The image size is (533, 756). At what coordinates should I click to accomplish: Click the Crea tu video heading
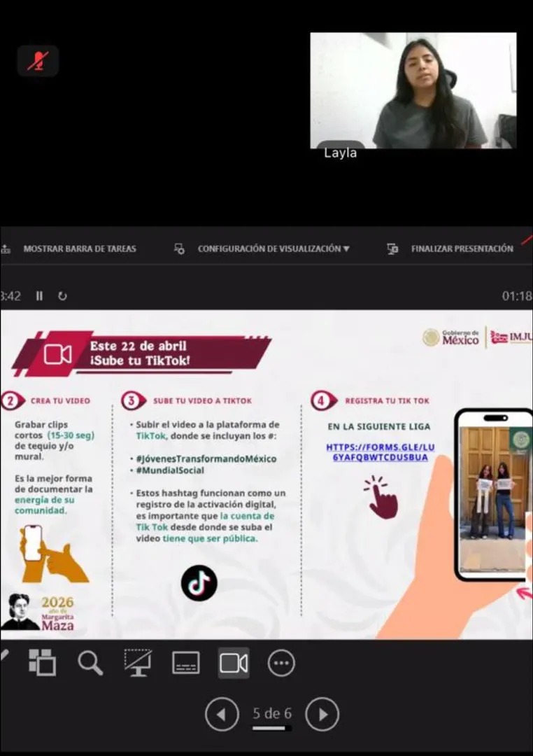(x=60, y=400)
